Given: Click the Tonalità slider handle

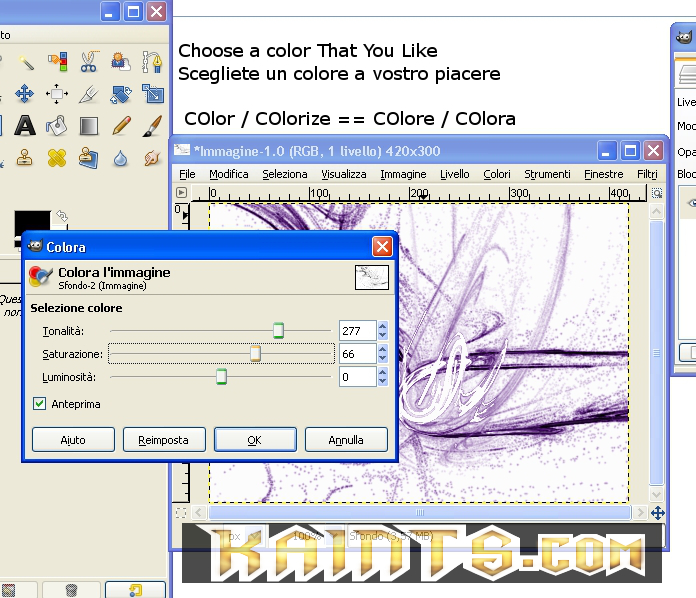Looking at the screenshot, I should [278, 331].
